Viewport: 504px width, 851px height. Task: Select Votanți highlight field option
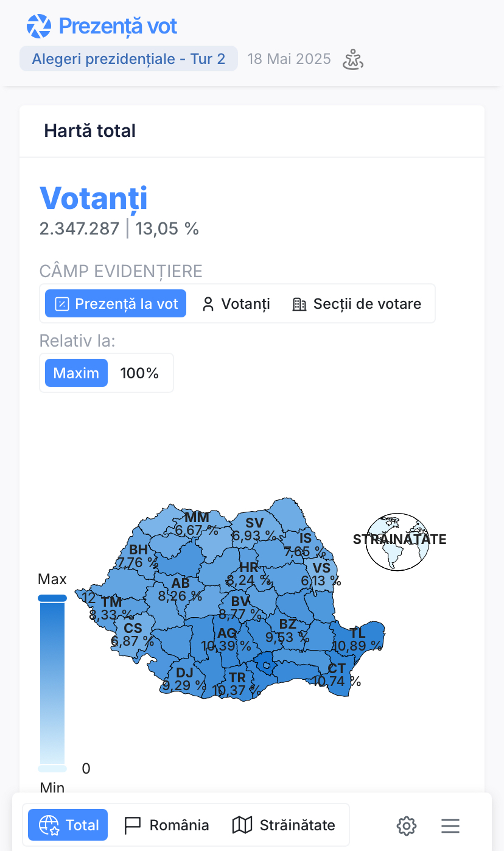[236, 303]
